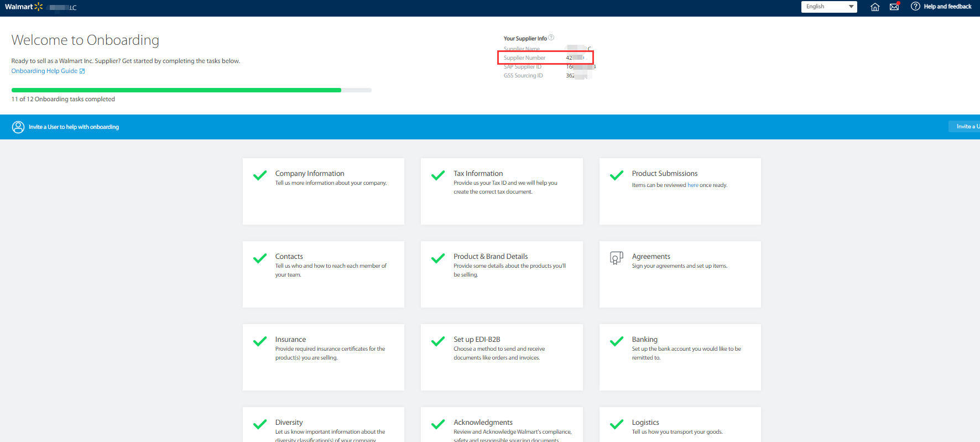Click the Logistics green checkmark

point(617,425)
